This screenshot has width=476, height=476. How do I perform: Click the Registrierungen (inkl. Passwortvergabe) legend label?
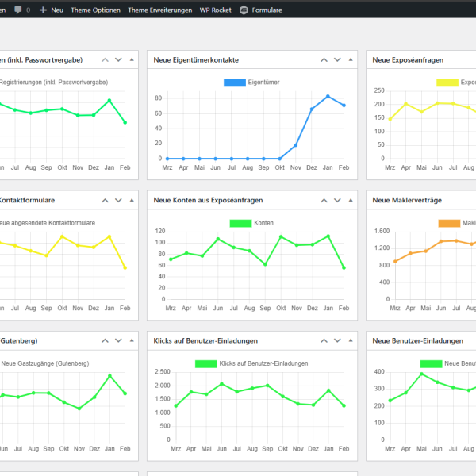point(54,83)
